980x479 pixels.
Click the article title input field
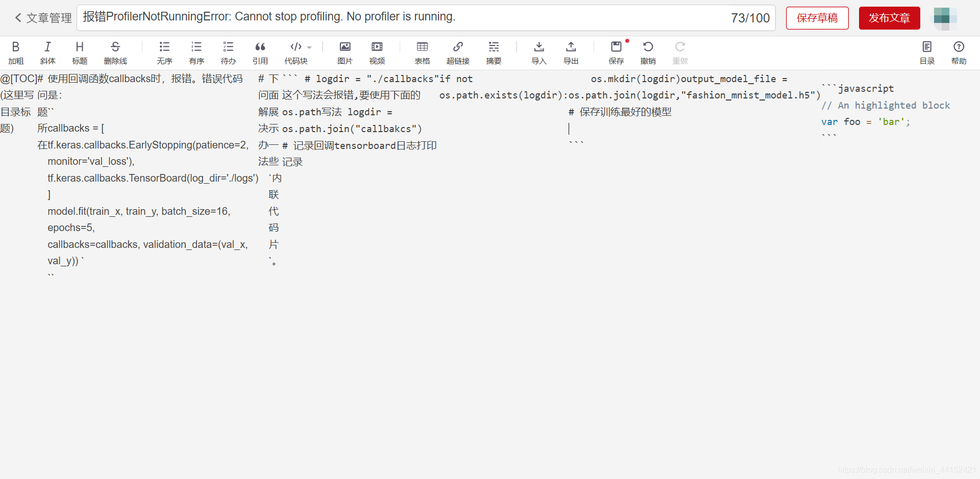click(426, 18)
